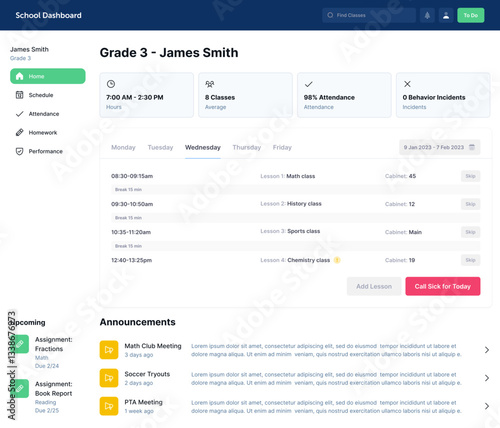Switch to the Tuesday tab

point(160,147)
